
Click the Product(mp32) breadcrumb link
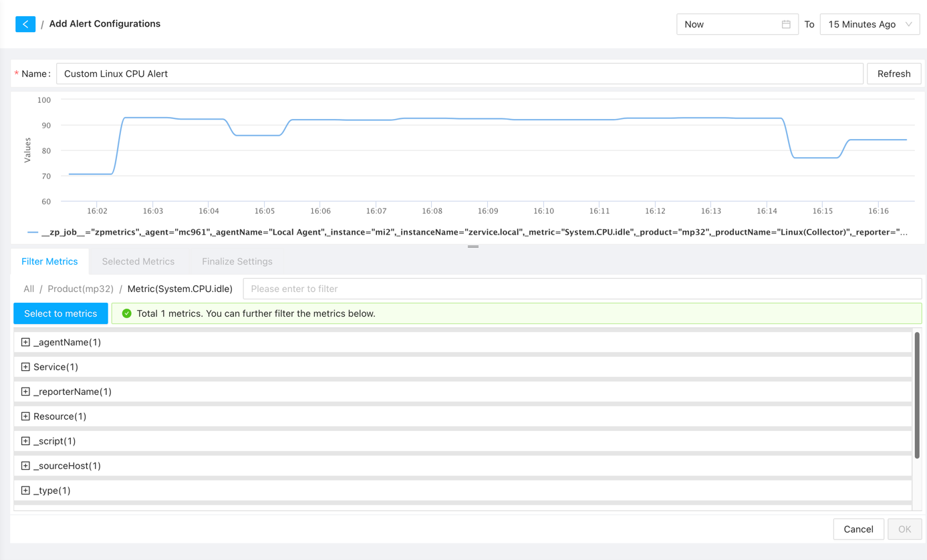[x=80, y=289]
